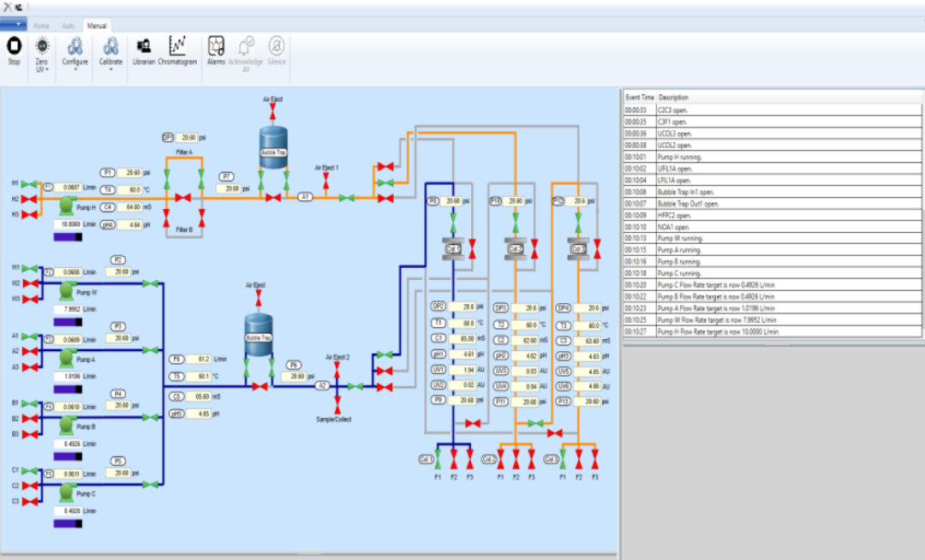The image size is (925, 560).
Task: Open the Chromatogram view icon
Action: (177, 46)
